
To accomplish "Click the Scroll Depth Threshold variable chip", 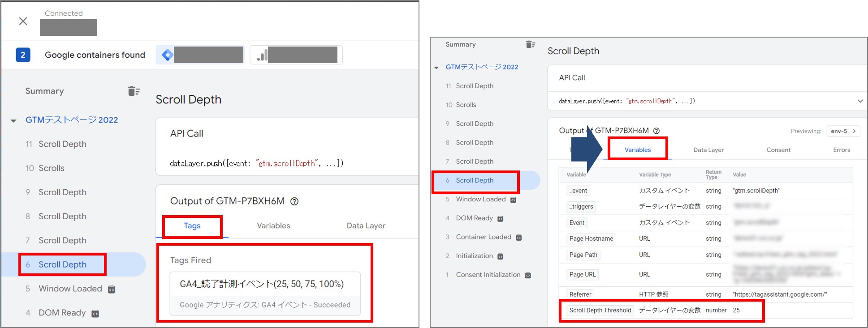I will pos(600,310).
